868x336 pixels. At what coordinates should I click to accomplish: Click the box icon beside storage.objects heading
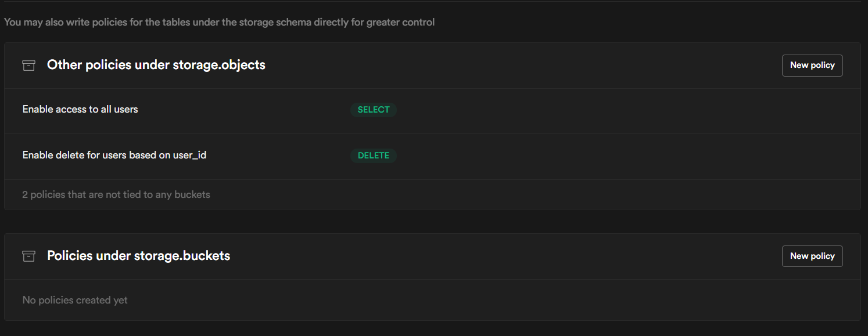pyautogui.click(x=28, y=65)
